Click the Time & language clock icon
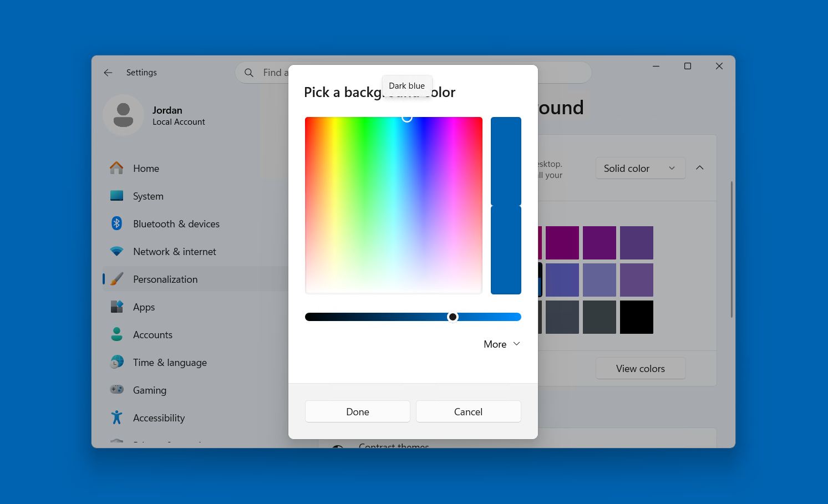 [116, 362]
